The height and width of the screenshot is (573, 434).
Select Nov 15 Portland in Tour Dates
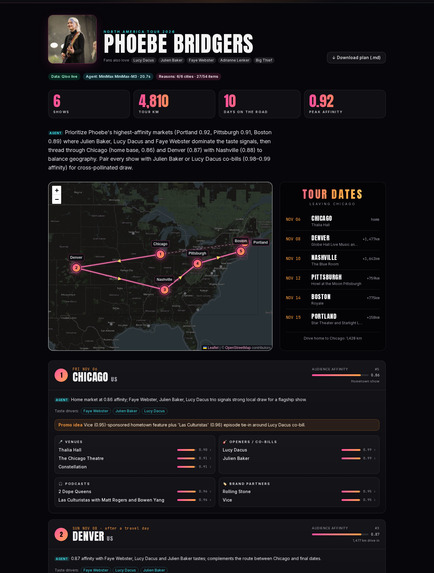pos(332,319)
